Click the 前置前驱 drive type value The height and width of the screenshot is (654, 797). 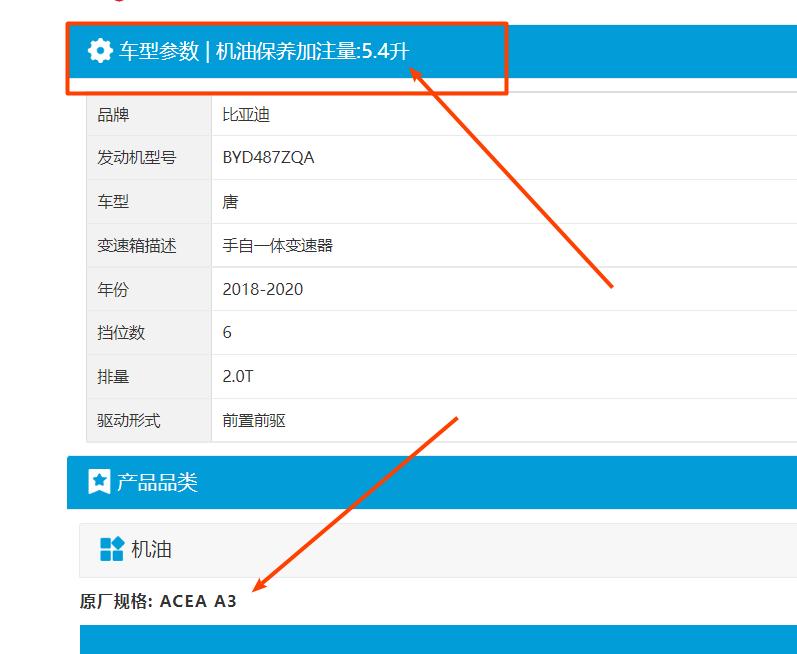(x=254, y=420)
